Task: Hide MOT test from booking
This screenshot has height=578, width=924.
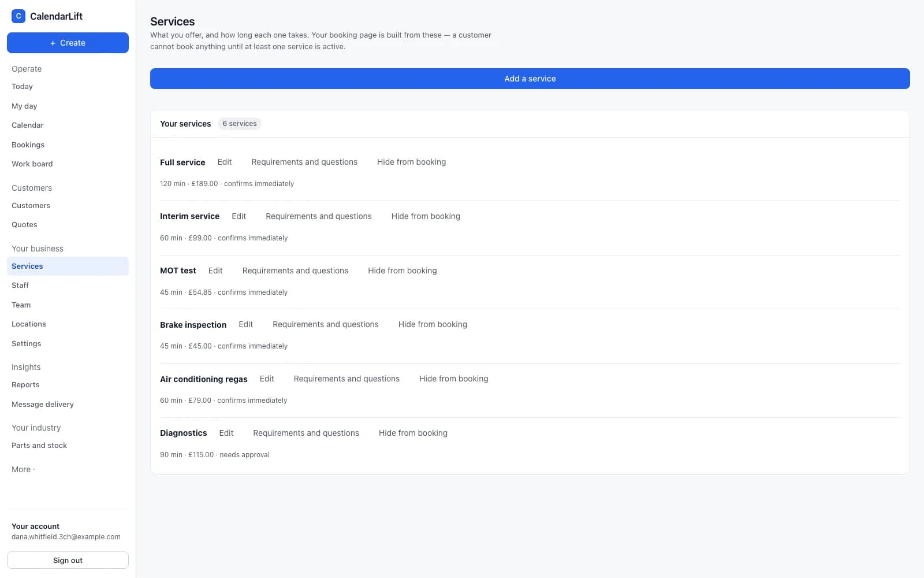Action: tap(403, 271)
